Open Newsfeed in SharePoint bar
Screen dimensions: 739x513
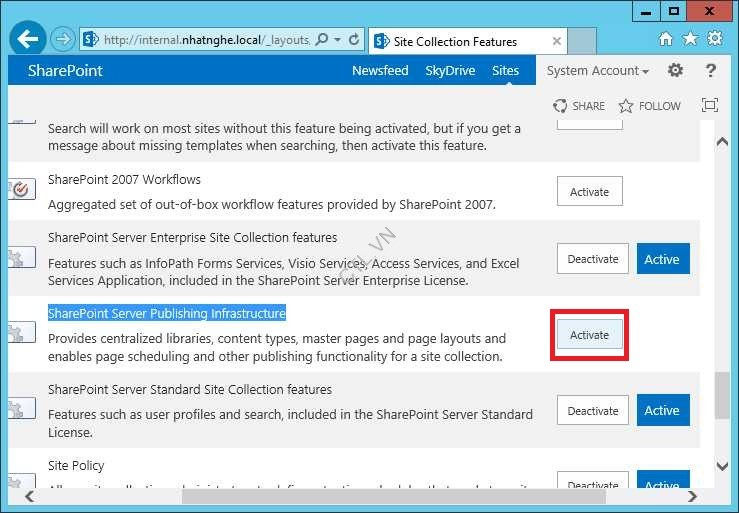pos(380,71)
